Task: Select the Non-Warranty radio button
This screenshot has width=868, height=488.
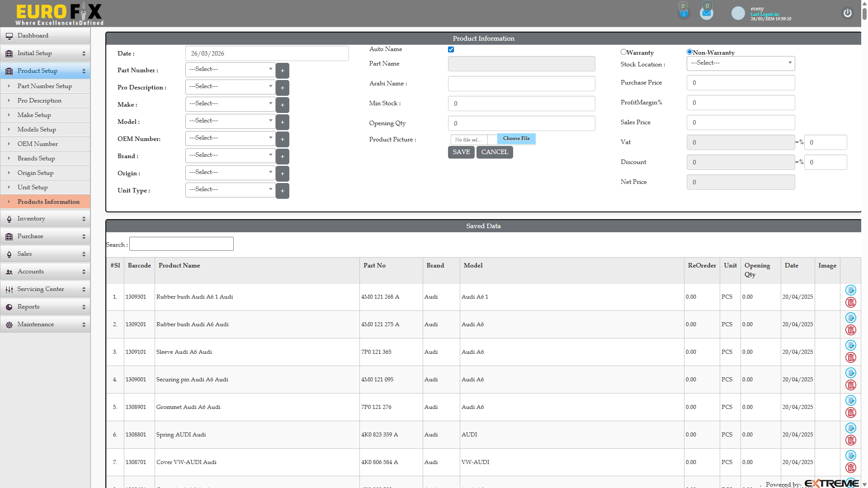Action: click(x=689, y=52)
